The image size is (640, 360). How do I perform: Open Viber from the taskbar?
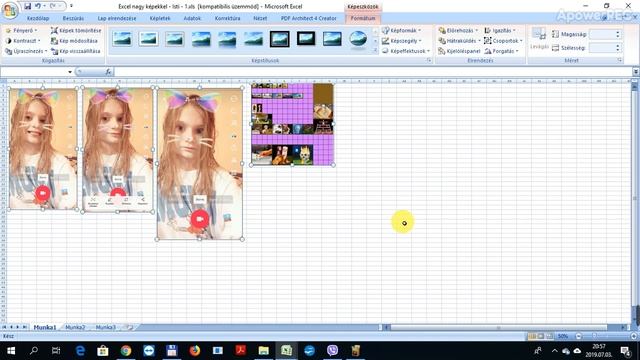pyautogui.click(x=332, y=351)
